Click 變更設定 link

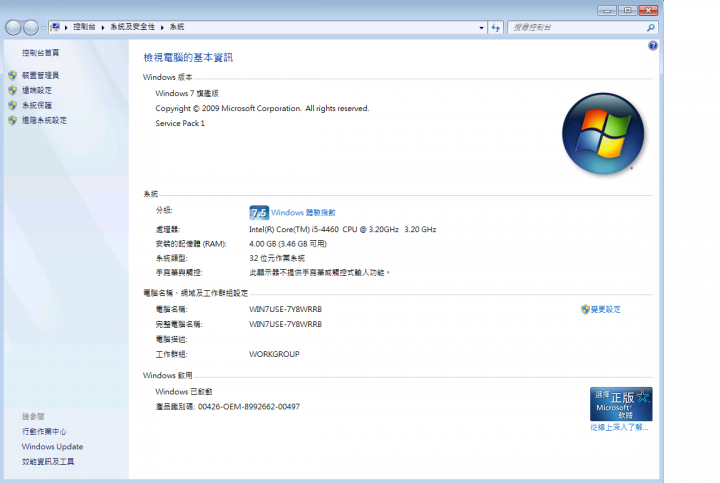[x=606, y=309]
